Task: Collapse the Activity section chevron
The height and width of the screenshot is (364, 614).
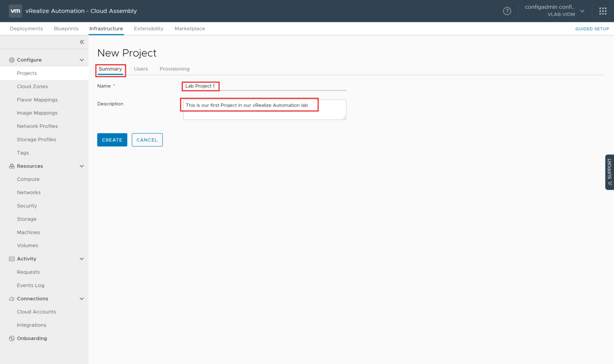Action: coord(82,259)
